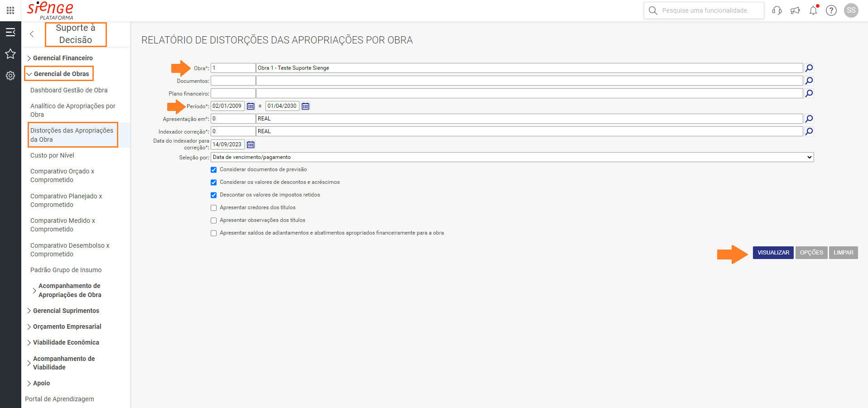The image size is (868, 408).
Task: Open calendar for indexador correção date
Action: 251,144
